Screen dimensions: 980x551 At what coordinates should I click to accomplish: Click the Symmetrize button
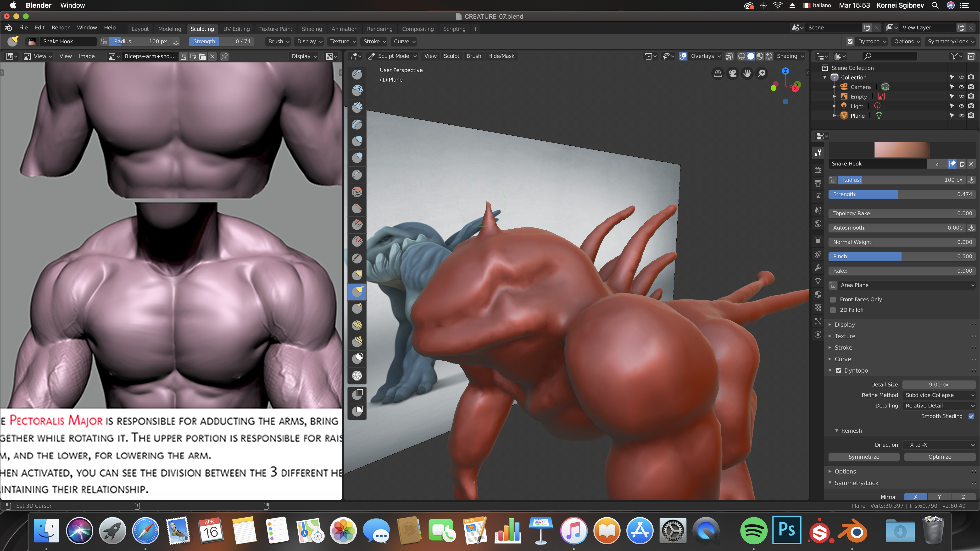(x=863, y=457)
